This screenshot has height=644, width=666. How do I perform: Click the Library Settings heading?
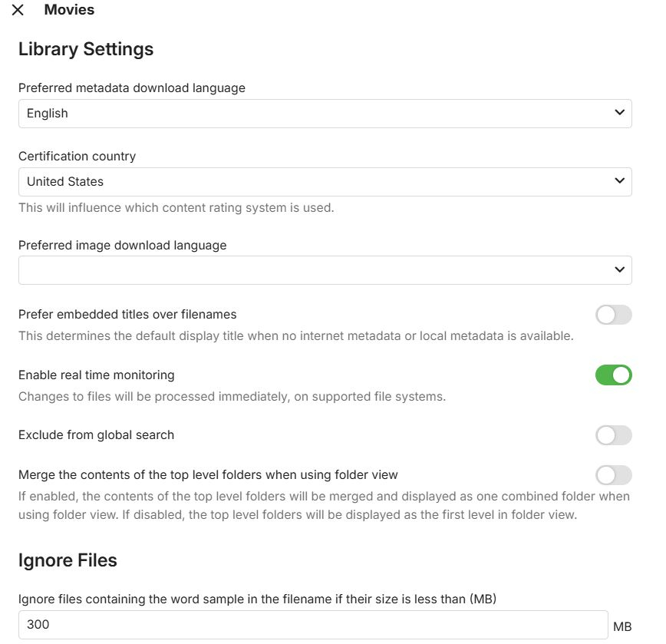(86, 49)
